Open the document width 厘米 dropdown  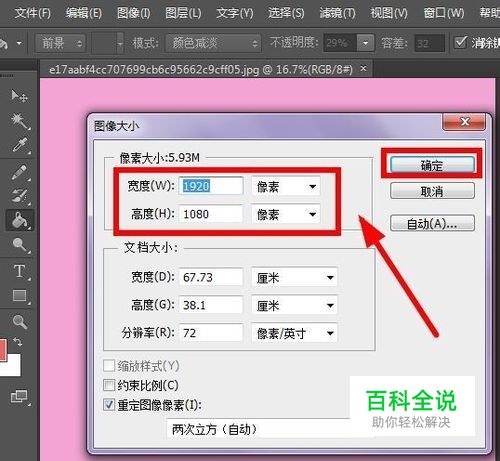(294, 277)
